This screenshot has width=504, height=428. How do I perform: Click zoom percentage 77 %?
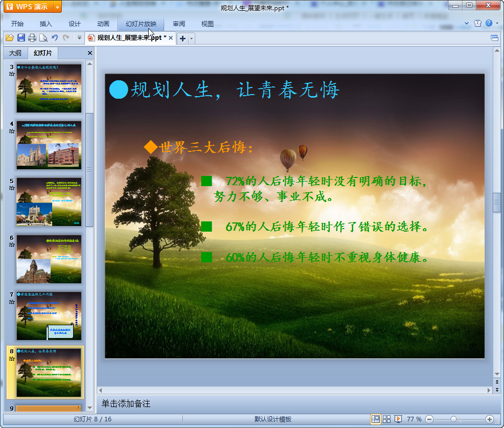(x=414, y=419)
